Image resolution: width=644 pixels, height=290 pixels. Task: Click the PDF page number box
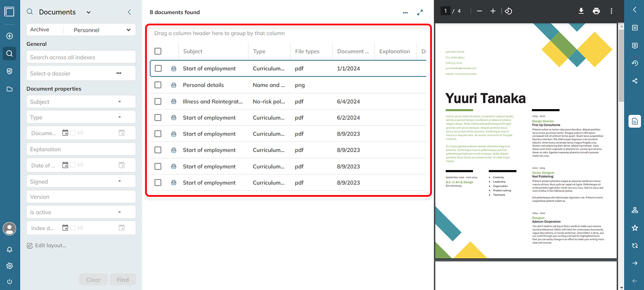pos(446,11)
